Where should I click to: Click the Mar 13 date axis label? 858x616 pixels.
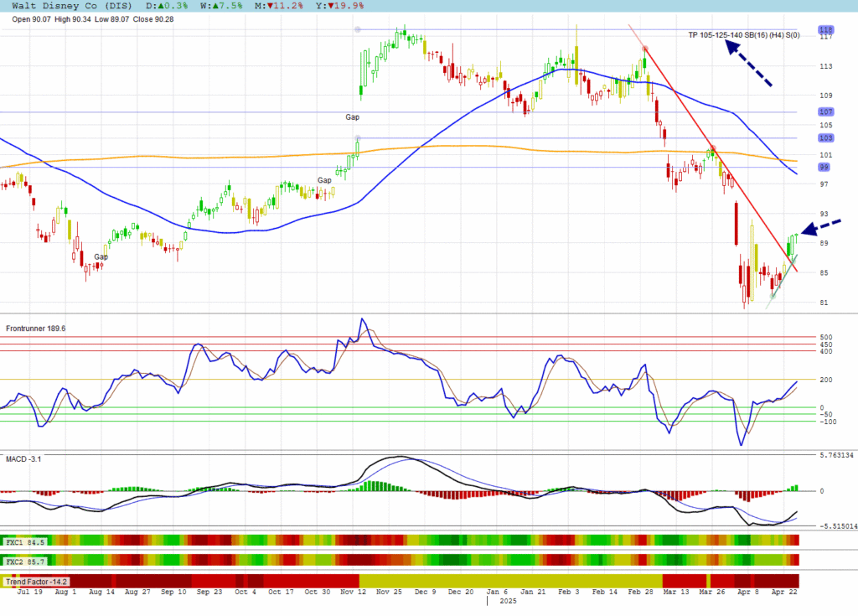[676, 592]
